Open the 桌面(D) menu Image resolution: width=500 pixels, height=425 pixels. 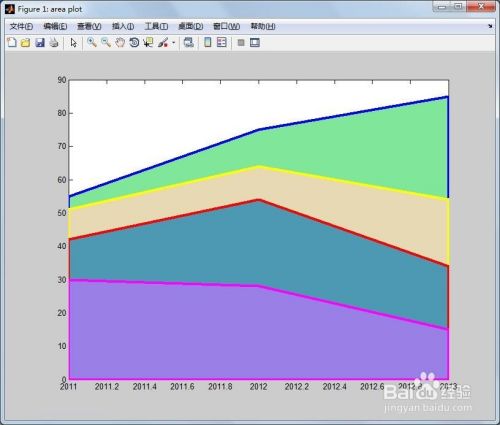tap(190, 26)
